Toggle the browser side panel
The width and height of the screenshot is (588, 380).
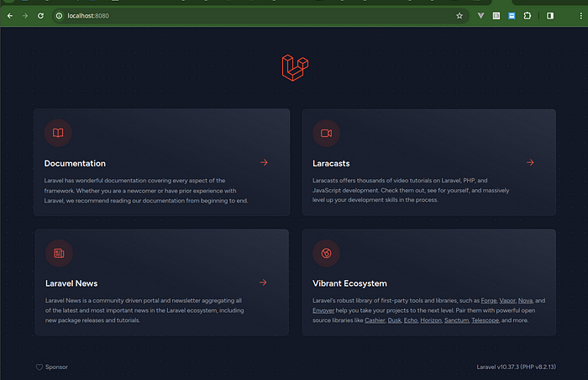550,16
